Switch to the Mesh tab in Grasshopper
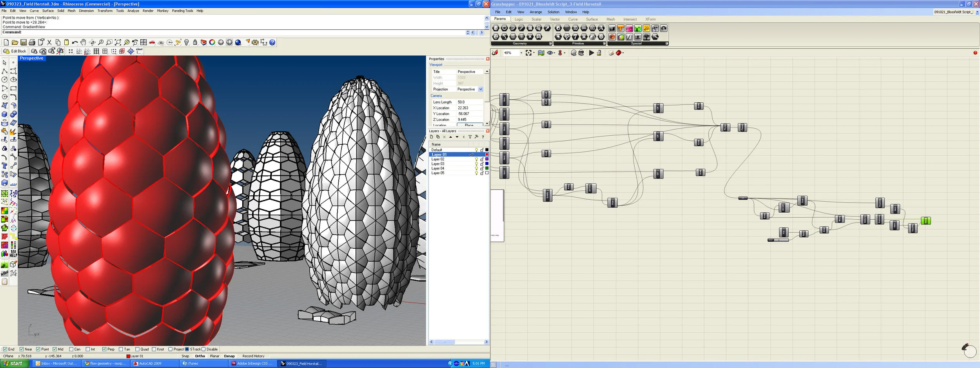The height and width of the screenshot is (368, 980). [610, 19]
